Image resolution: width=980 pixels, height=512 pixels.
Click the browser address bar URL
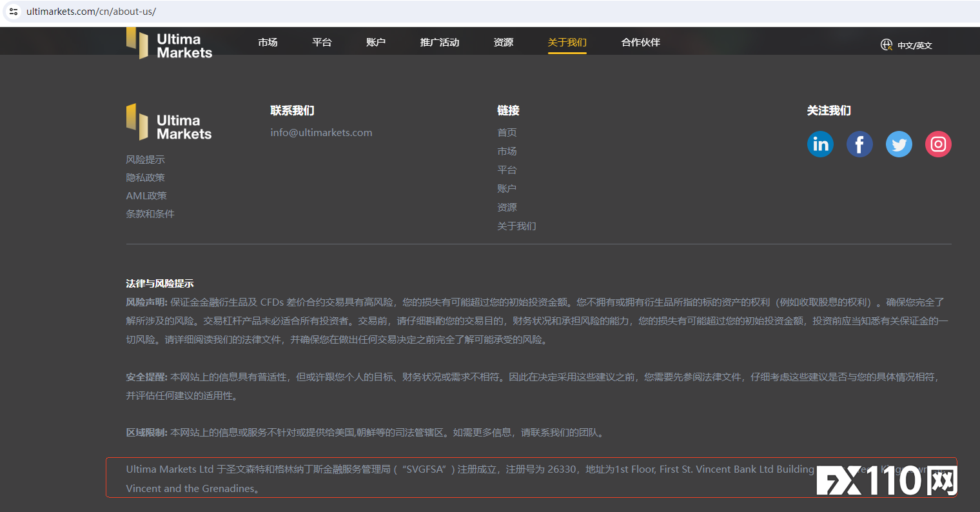click(x=91, y=12)
